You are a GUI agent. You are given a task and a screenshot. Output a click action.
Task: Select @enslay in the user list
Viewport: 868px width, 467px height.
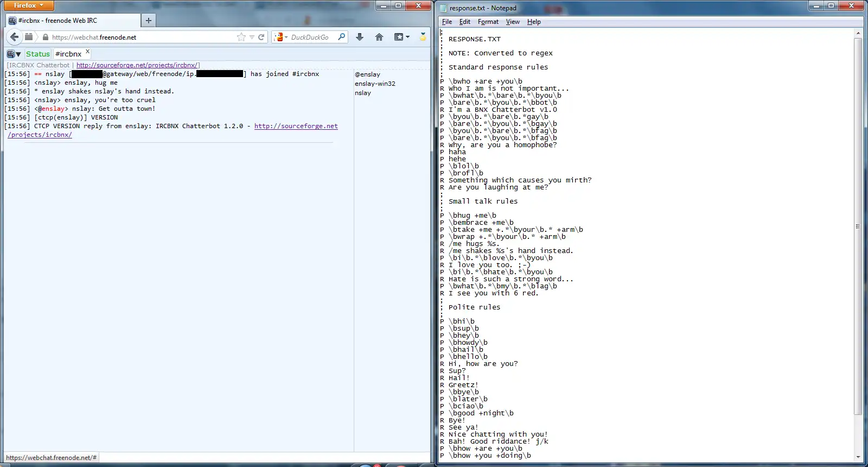pos(368,74)
